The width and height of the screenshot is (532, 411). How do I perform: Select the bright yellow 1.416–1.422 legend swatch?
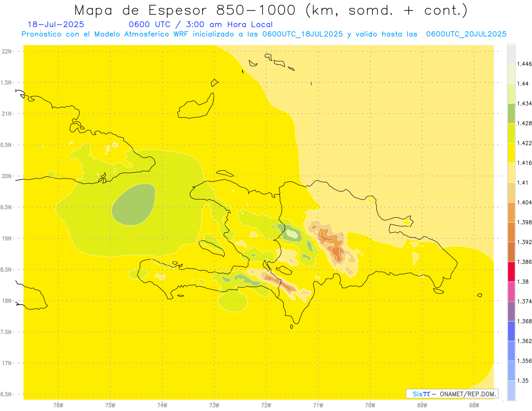[x=512, y=153]
